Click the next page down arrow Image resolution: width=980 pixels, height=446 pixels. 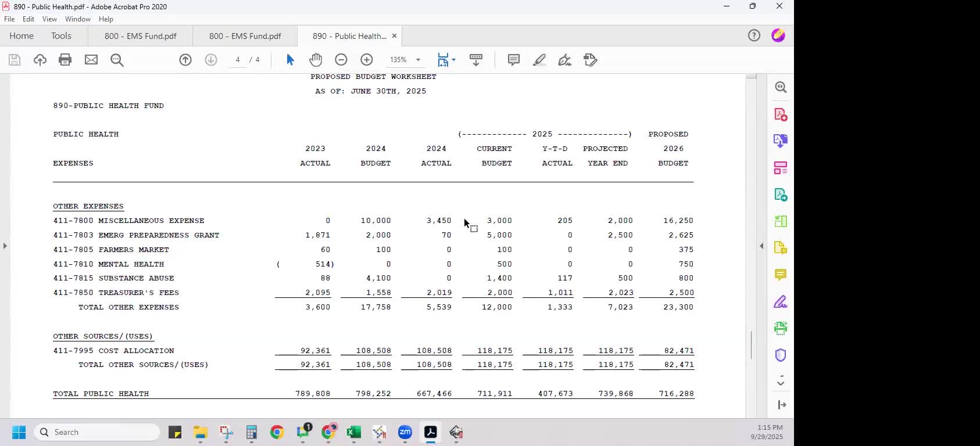coord(211,60)
